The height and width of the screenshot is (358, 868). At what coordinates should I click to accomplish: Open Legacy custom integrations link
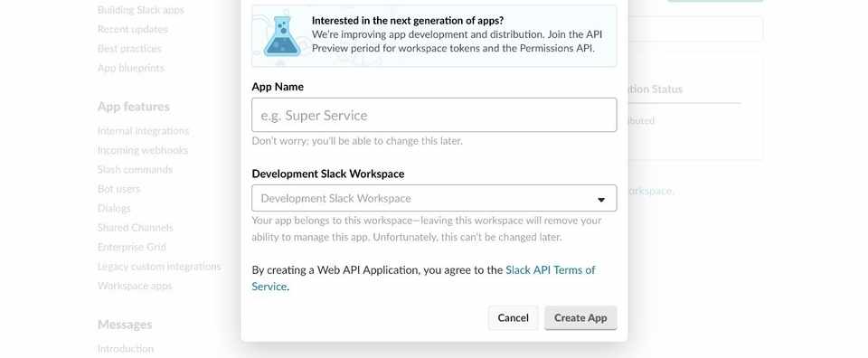(x=159, y=267)
